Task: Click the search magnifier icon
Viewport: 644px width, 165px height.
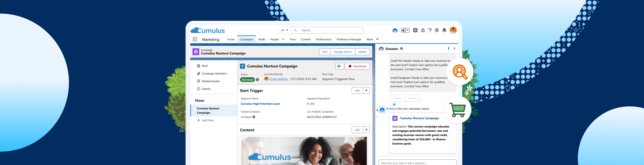Action: coord(296,30)
